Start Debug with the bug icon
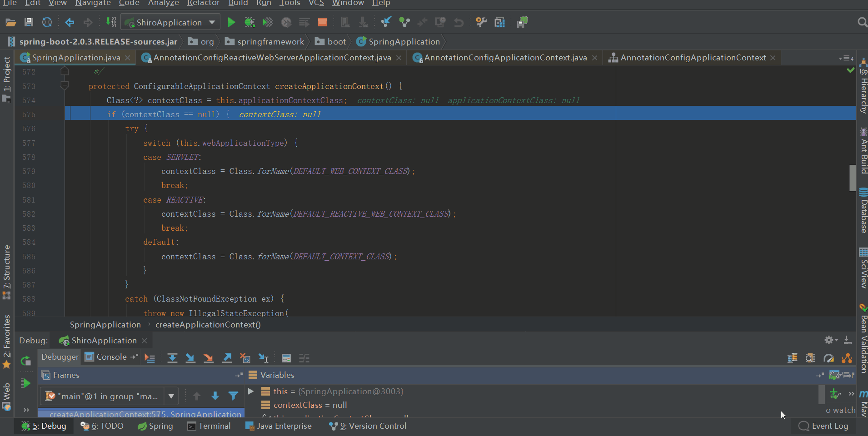The width and height of the screenshot is (868, 436). [249, 22]
